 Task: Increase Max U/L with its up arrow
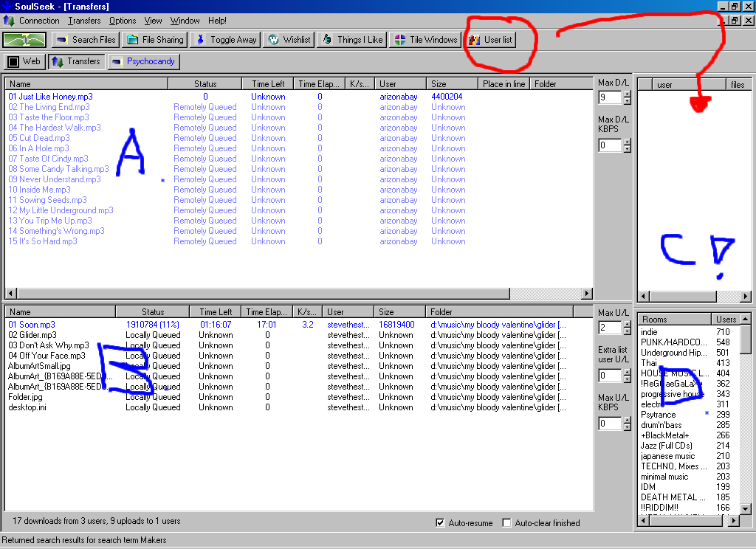click(x=627, y=325)
